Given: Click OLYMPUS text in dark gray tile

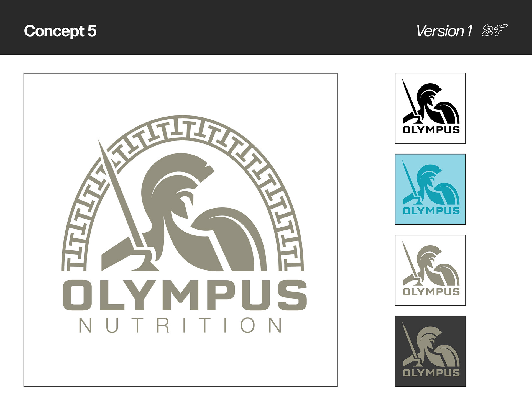Looking at the screenshot, I should click(x=431, y=373).
